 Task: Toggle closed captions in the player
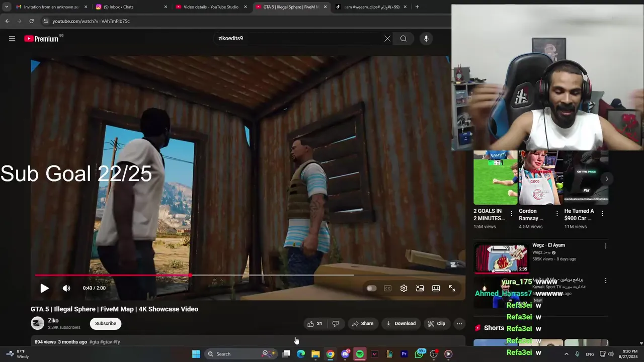point(387,288)
